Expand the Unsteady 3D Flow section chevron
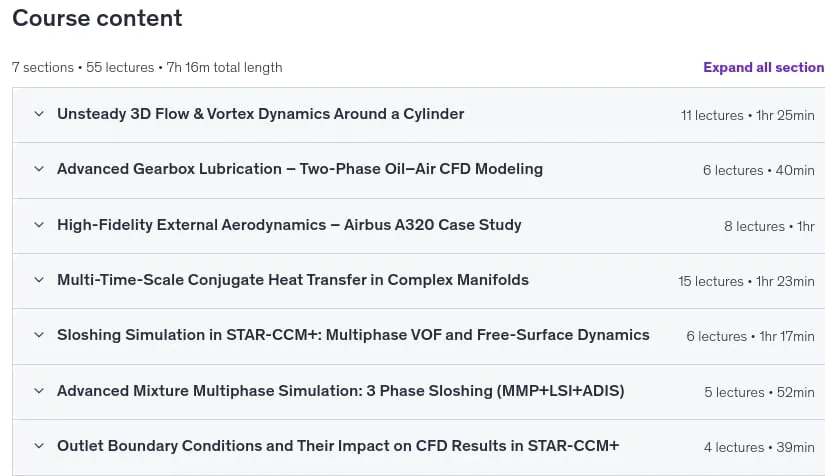 tap(39, 114)
